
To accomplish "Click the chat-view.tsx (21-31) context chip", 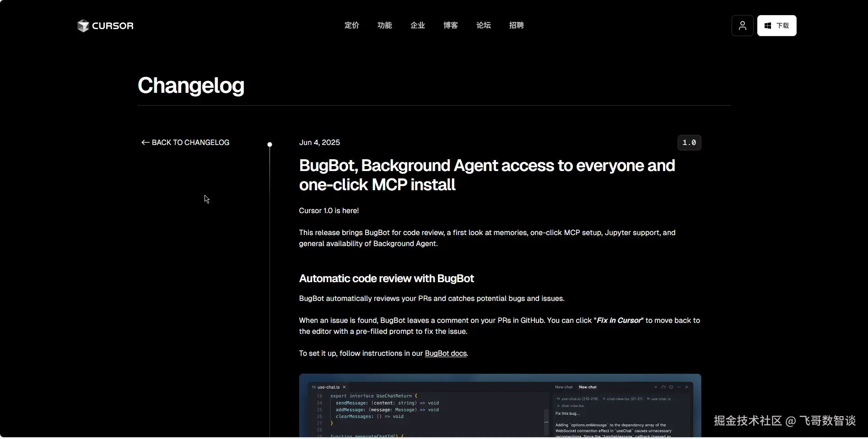I will [x=623, y=399].
